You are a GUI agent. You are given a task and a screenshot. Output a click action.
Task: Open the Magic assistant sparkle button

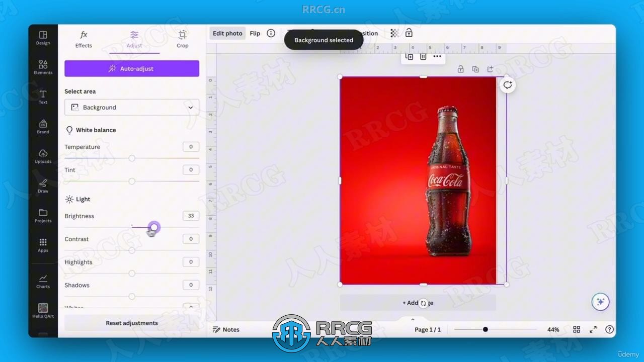click(x=600, y=302)
